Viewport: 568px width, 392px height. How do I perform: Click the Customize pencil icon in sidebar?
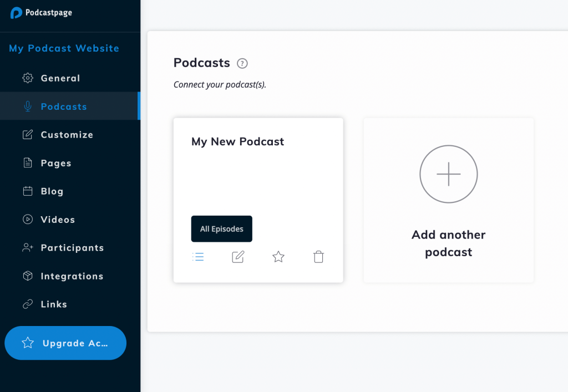27,134
